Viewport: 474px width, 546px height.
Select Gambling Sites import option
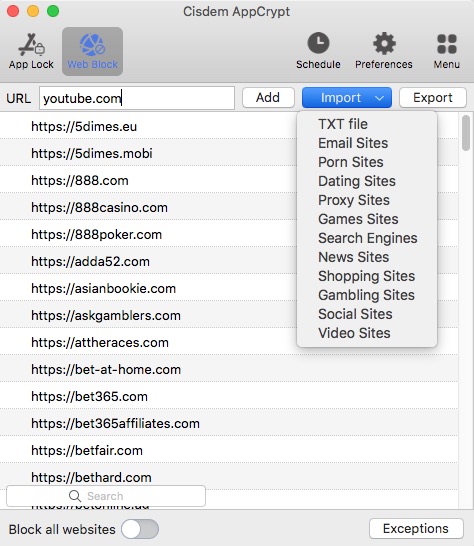click(366, 295)
